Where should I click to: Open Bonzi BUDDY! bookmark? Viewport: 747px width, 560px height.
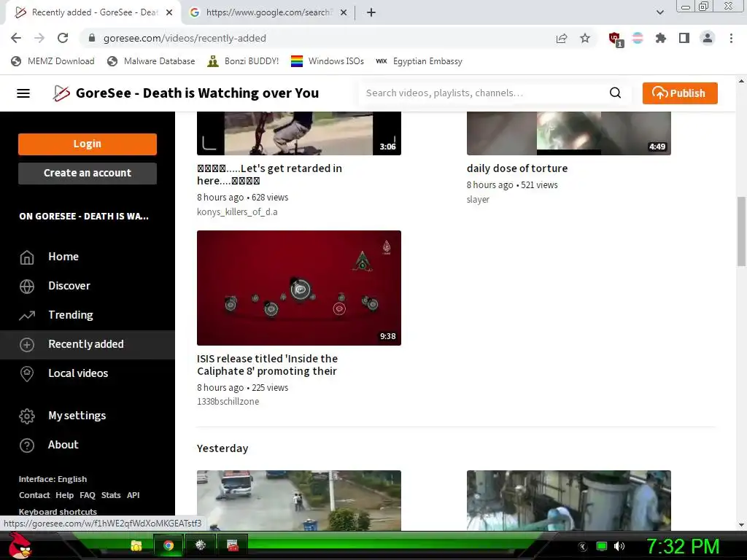pos(244,61)
